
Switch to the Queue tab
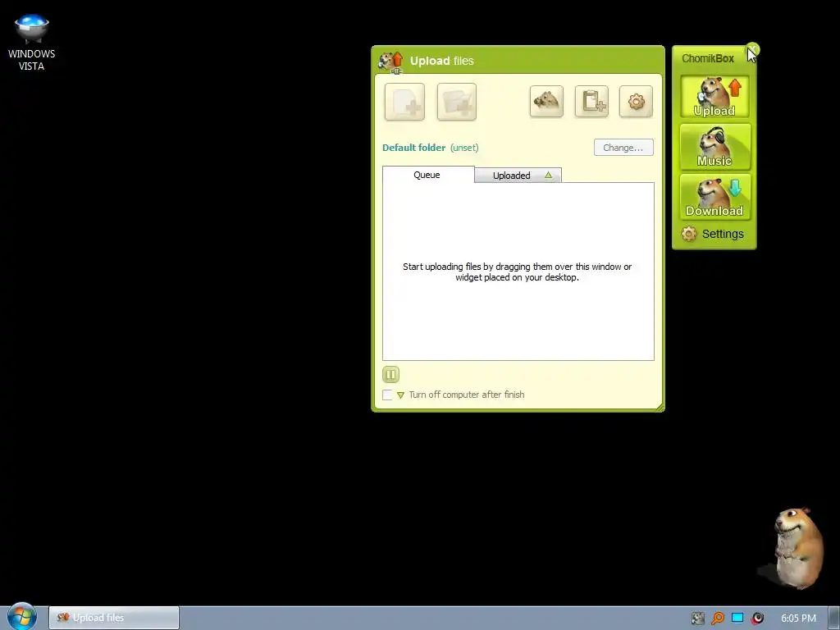[428, 175]
